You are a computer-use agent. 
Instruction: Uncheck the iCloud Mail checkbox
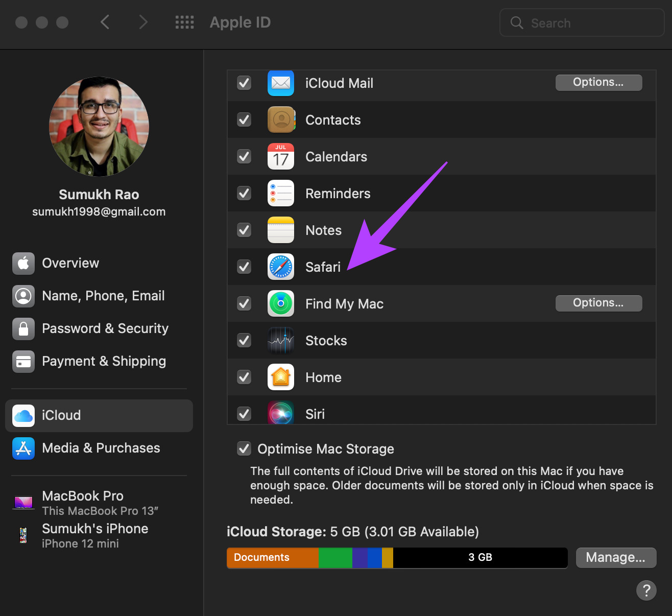(x=244, y=83)
